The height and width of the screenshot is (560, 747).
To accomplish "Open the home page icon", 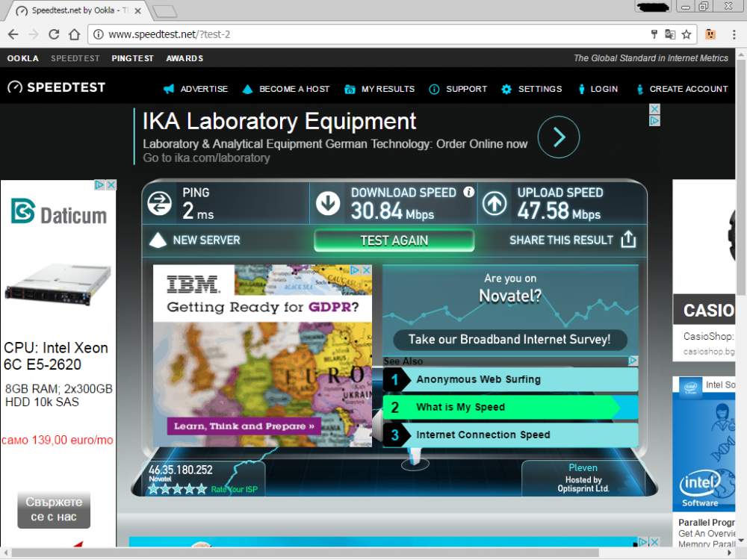I will [x=74, y=34].
